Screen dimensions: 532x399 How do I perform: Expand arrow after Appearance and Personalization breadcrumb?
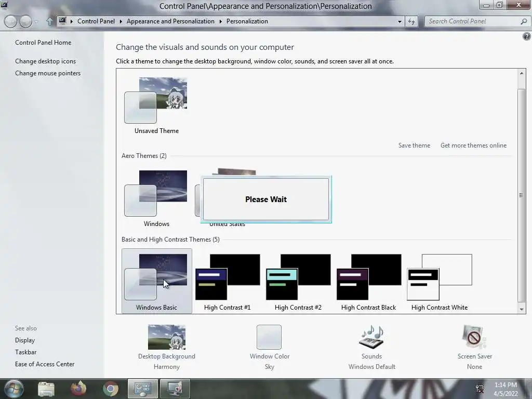pyautogui.click(x=220, y=21)
